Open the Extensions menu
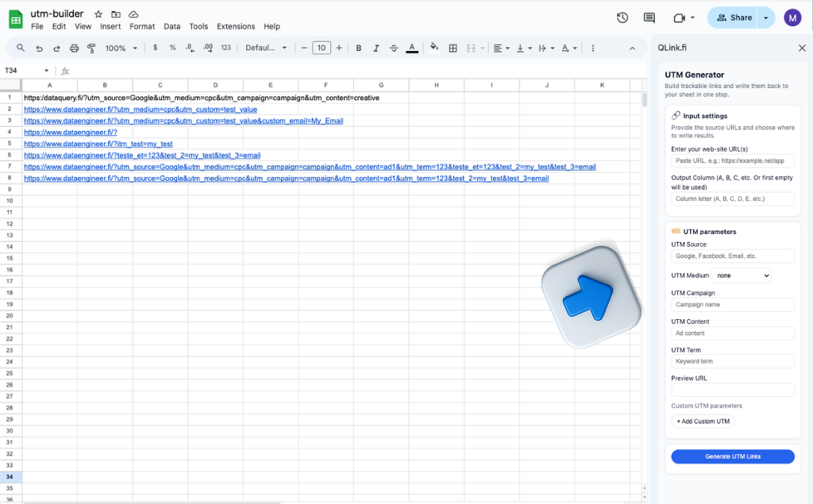 236,25
